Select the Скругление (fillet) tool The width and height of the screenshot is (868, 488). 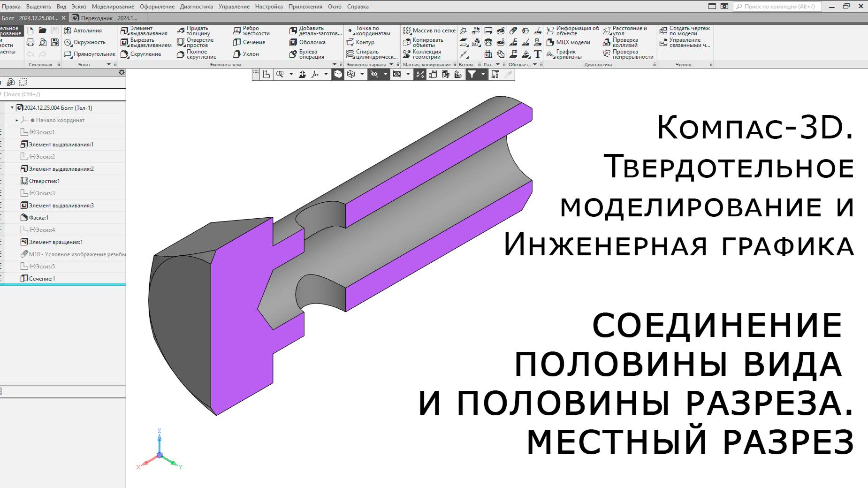tap(141, 54)
